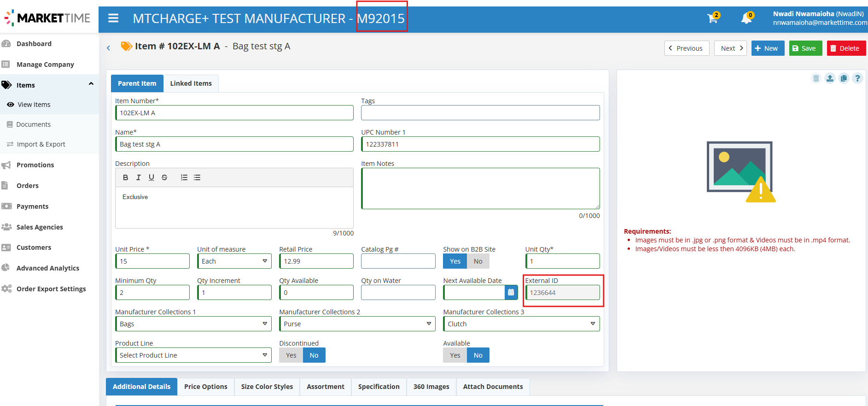Open Manufacturer Collections 3 dropdown
This screenshot has height=406, width=868.
521,324
